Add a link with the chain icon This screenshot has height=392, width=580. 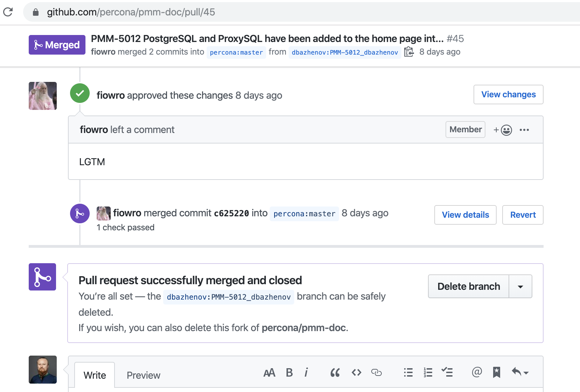(377, 372)
